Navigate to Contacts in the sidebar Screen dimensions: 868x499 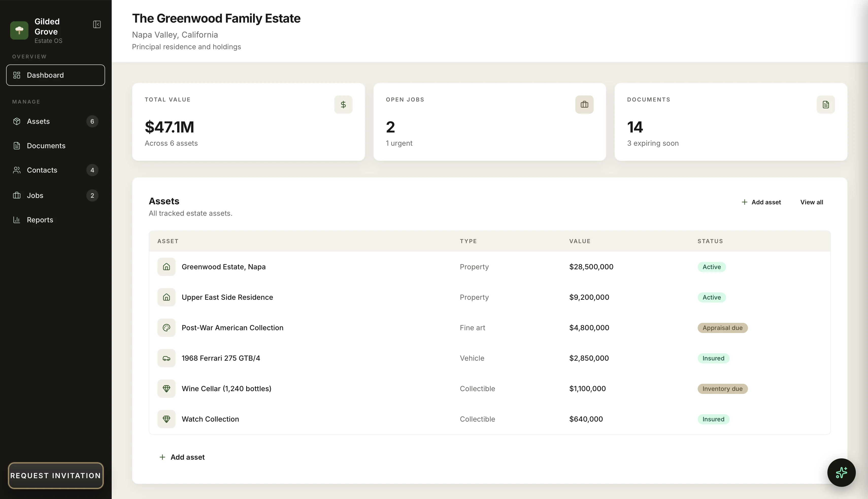[x=56, y=170]
